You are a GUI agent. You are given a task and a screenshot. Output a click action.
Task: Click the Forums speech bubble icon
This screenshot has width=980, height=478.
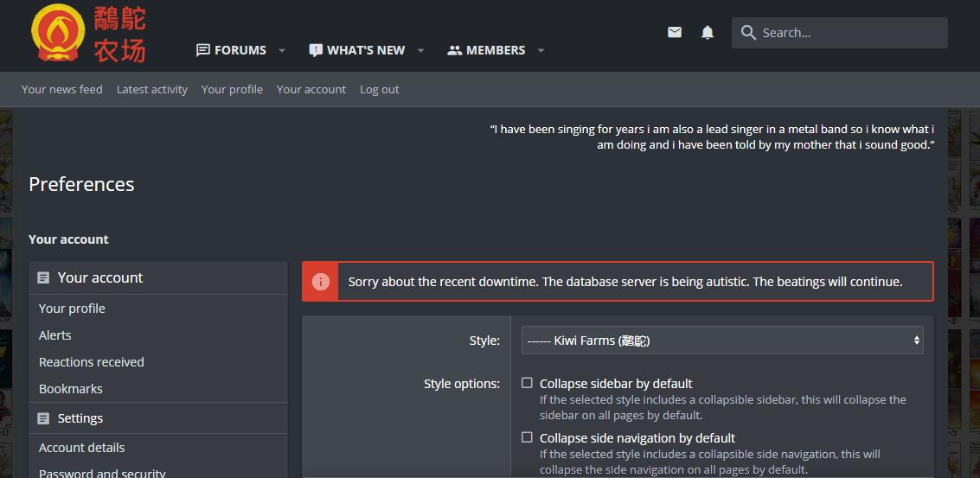(202, 50)
